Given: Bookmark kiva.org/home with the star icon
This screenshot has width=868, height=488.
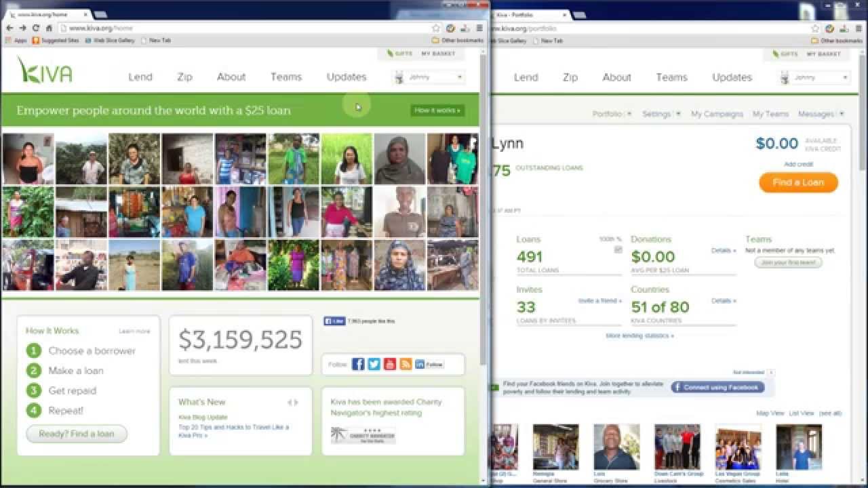Looking at the screenshot, I should [x=436, y=28].
